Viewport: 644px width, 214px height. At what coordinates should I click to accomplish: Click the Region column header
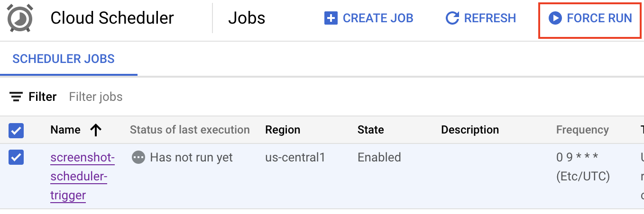click(283, 130)
